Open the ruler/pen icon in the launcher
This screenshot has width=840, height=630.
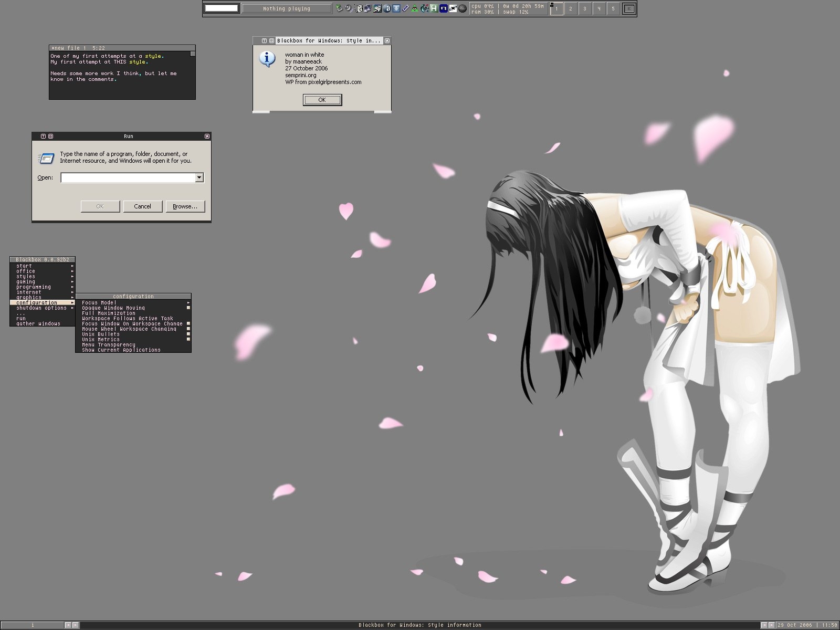(406, 8)
